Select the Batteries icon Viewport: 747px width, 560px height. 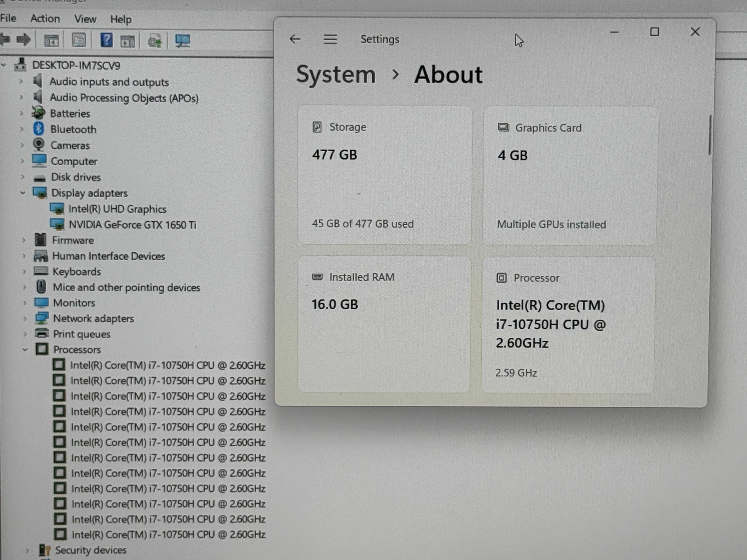point(39,113)
